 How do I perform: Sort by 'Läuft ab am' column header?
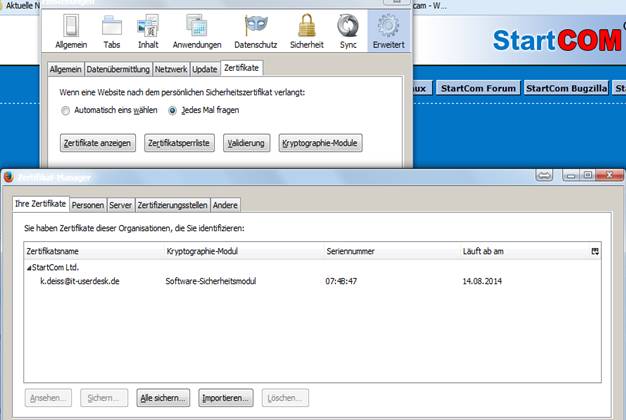coord(525,252)
